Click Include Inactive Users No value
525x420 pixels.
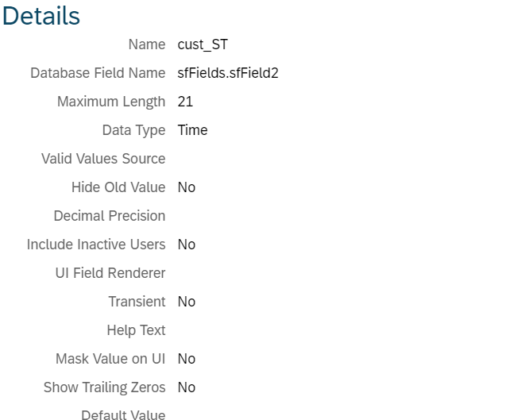pyautogui.click(x=187, y=245)
